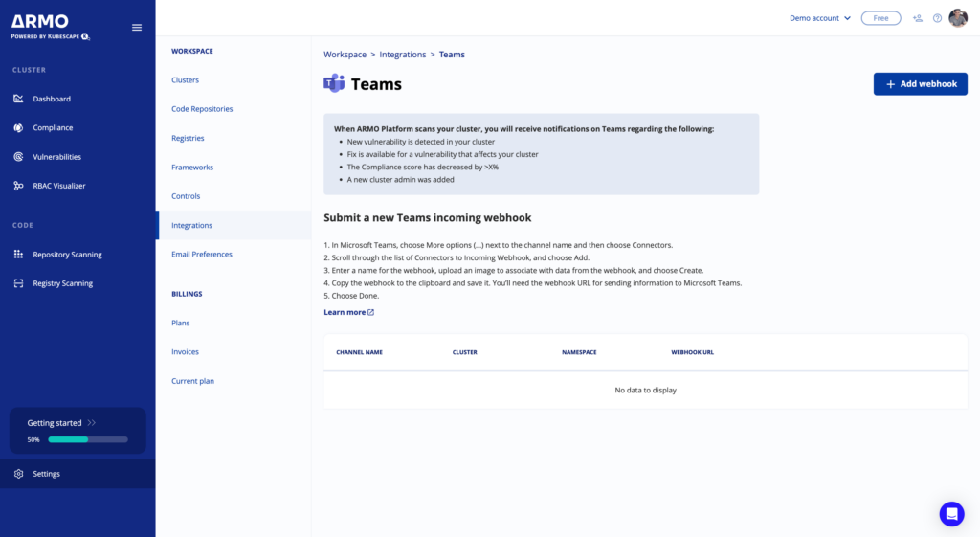
Task: Open help via the question mark icon
Action: point(938,18)
